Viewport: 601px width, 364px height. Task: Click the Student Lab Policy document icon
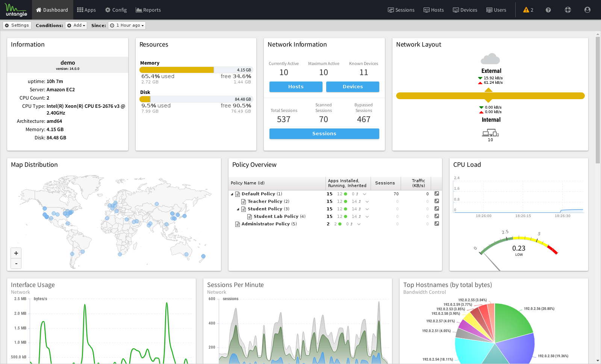[250, 217]
